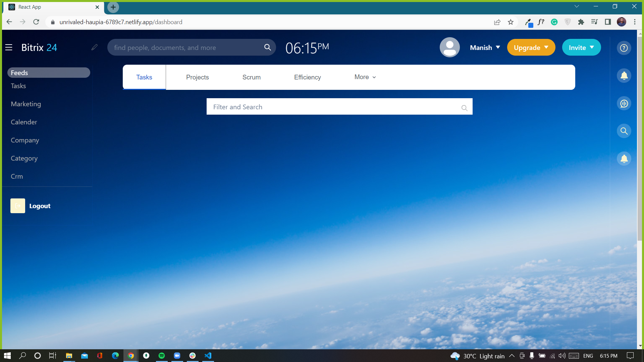Screen dimensions: 644x362
Task: Open the Invite dropdown button
Action: (581, 48)
